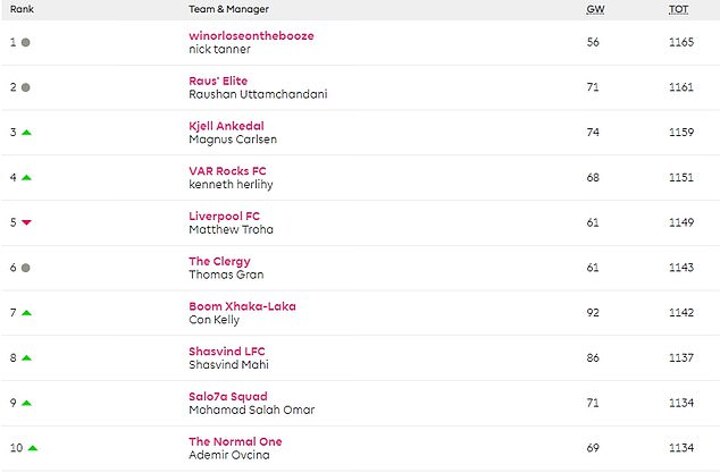Viewport: 720px width, 473px height.
Task: Open the Raus' Elite team page
Action: point(218,81)
